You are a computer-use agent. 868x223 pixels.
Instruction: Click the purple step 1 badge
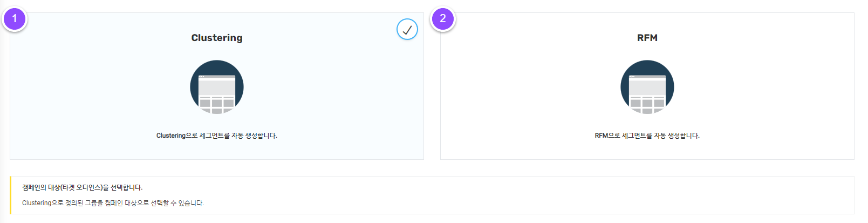[x=15, y=19]
